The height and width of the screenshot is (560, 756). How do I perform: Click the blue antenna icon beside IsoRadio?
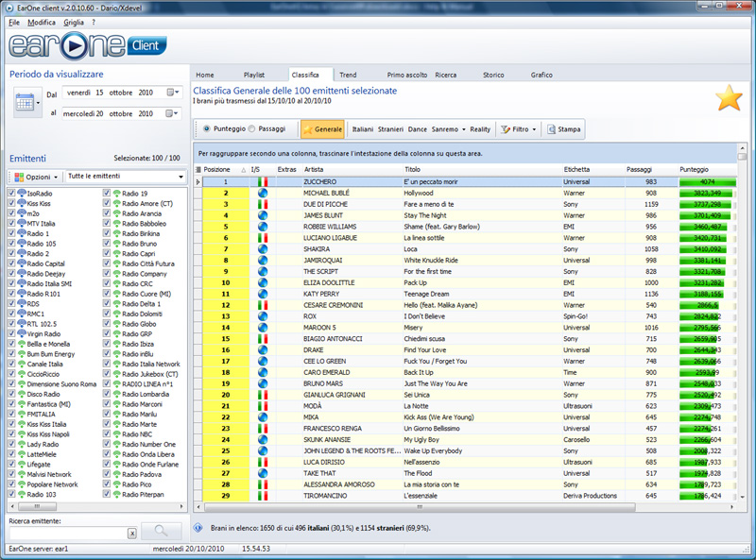22,193
